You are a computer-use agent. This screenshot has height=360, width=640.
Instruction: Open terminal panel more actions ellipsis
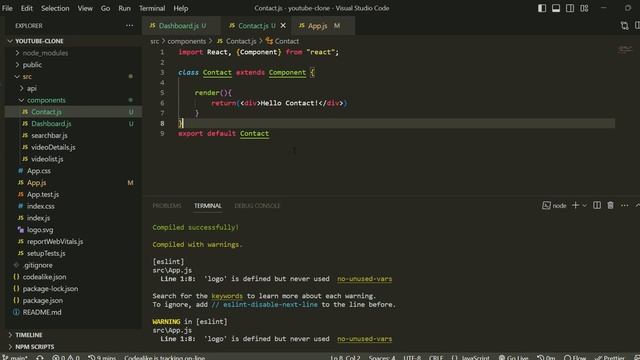[x=624, y=205]
